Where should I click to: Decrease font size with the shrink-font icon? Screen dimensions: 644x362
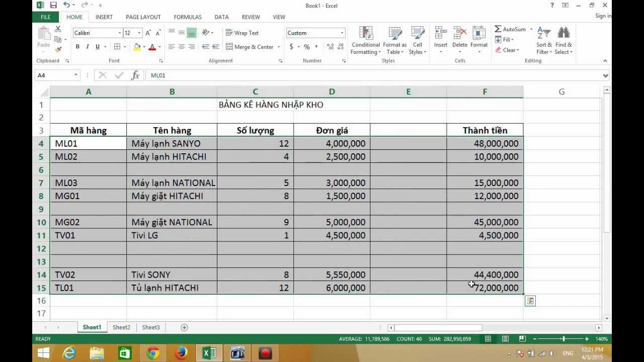(158, 33)
